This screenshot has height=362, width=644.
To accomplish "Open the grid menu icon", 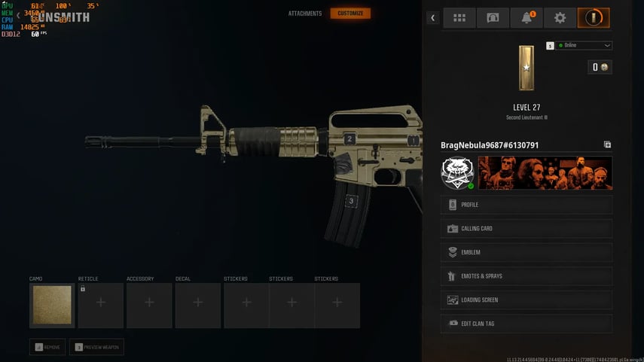I will (x=459, y=17).
